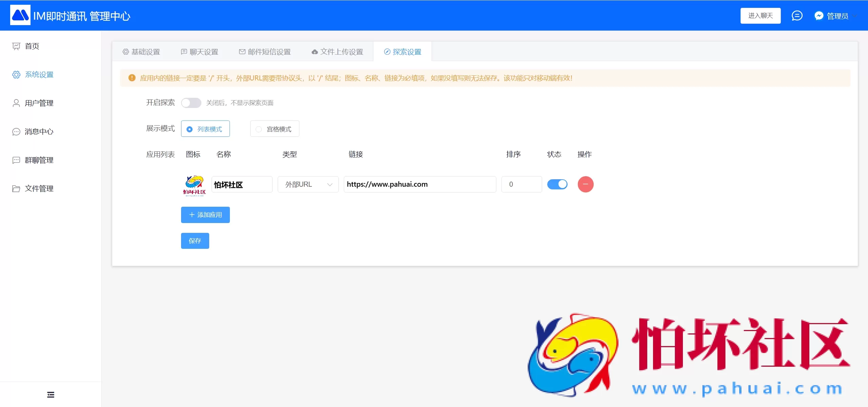
Task: Remove the 怕坏社区 app entry
Action: [x=586, y=184]
